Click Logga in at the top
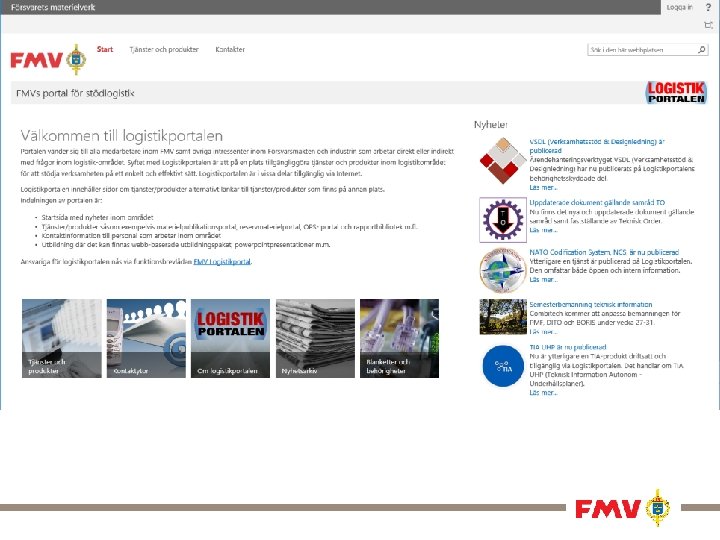The width and height of the screenshot is (720, 540). (680, 7)
